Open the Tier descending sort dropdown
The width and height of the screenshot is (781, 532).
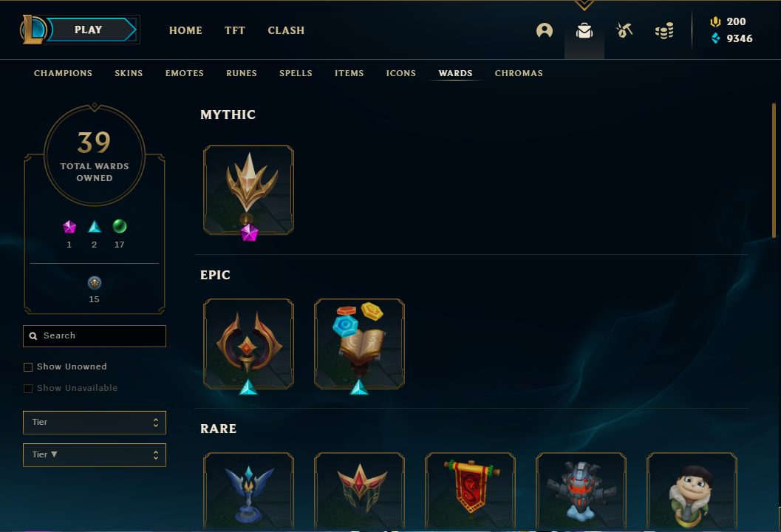pyautogui.click(x=95, y=455)
